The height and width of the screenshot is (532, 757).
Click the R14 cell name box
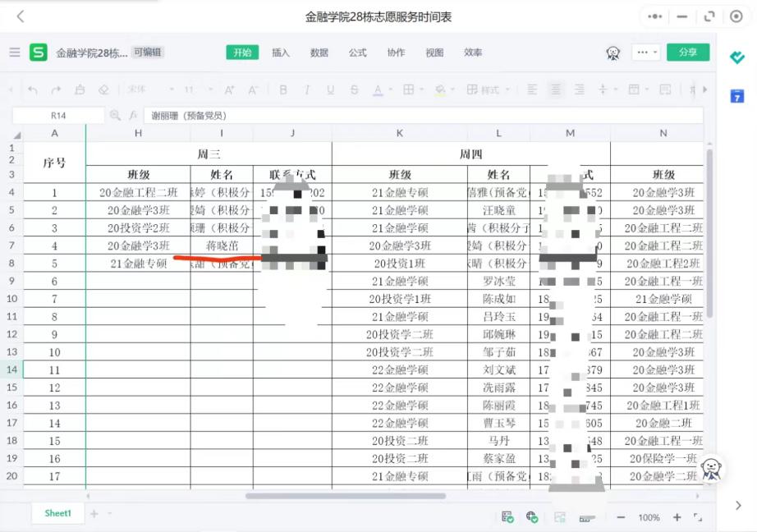tap(58, 116)
